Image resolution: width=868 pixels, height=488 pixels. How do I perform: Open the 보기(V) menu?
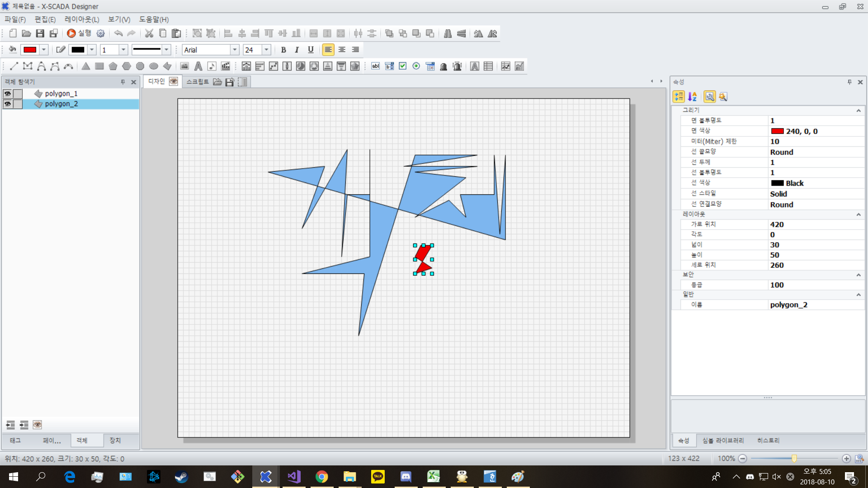pyautogui.click(x=119, y=19)
